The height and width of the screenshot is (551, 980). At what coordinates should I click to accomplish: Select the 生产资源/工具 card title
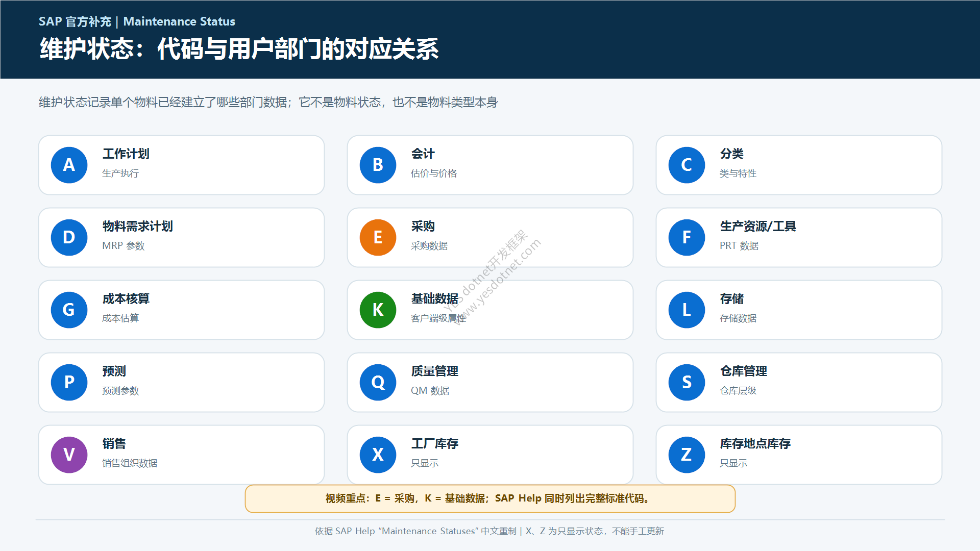point(758,226)
